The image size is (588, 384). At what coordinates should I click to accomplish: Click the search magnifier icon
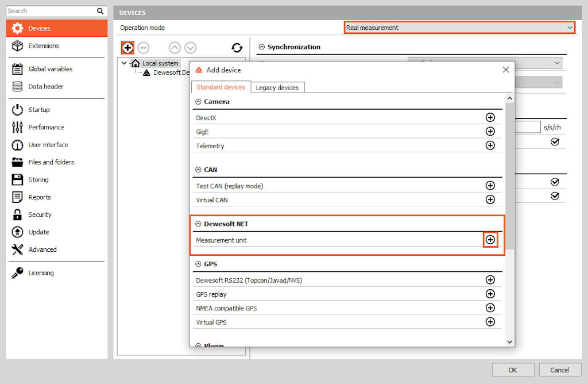point(100,11)
